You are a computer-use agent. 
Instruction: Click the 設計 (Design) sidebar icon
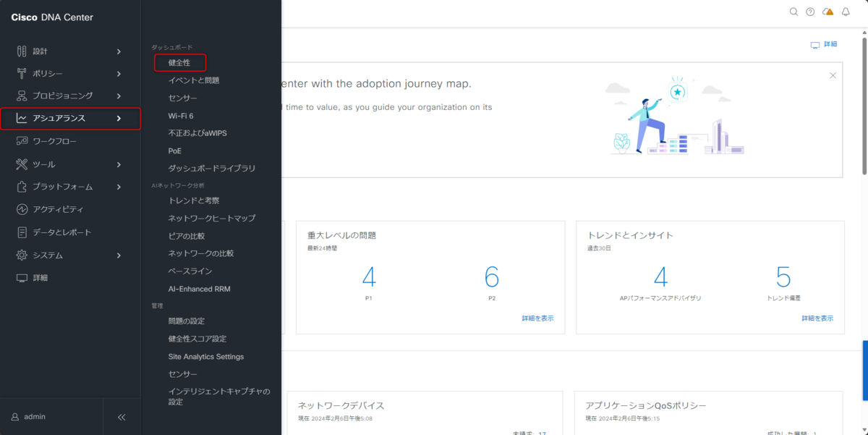(22, 51)
